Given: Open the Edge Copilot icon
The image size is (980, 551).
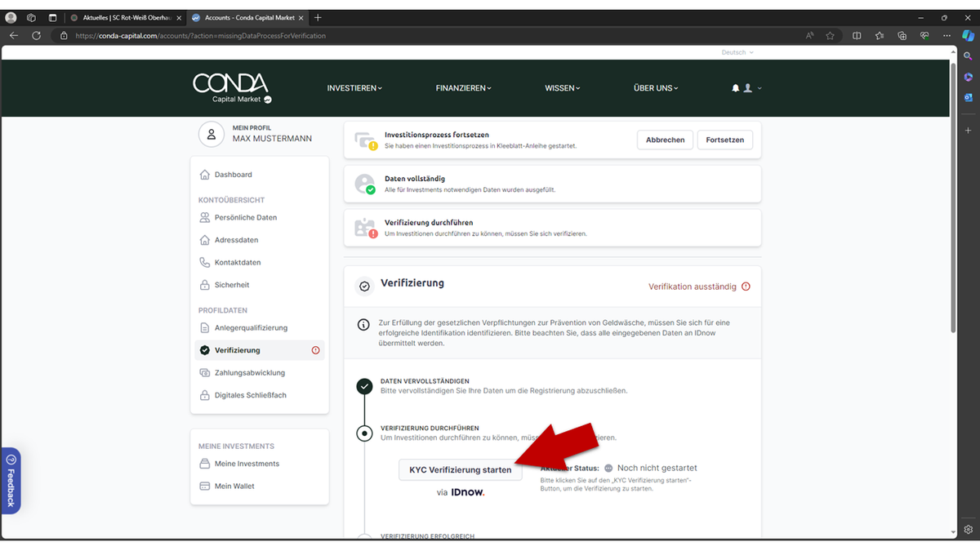Looking at the screenshot, I should pyautogui.click(x=968, y=36).
